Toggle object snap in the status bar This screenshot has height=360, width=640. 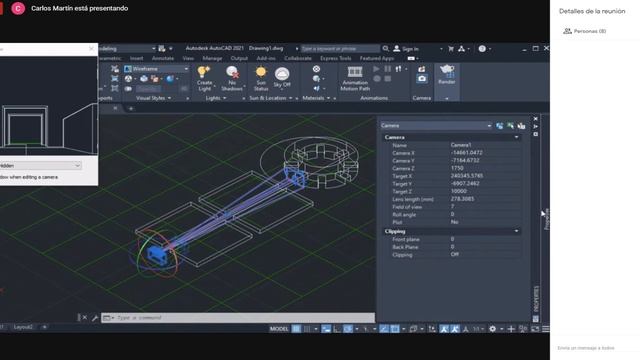coord(395,329)
